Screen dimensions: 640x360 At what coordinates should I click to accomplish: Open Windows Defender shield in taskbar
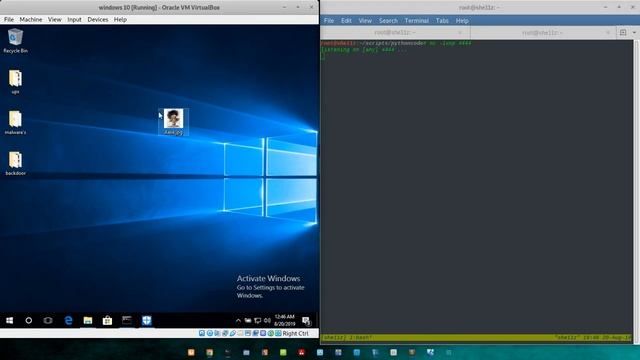click(x=147, y=320)
